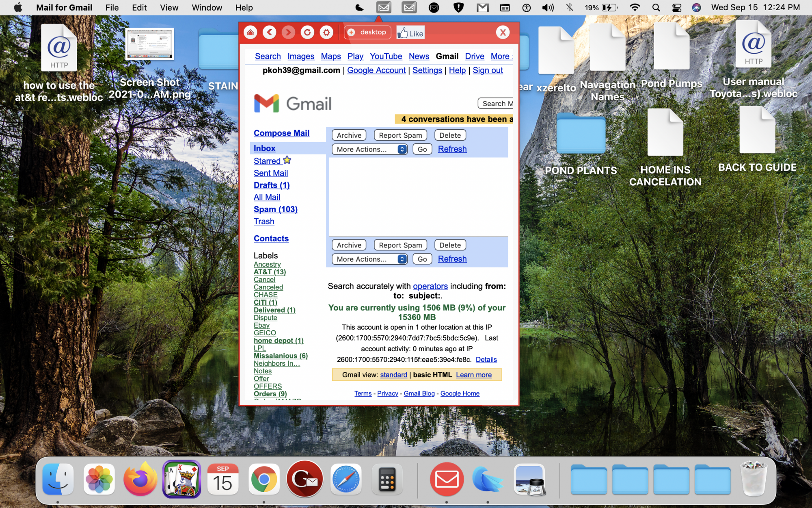Click the top Report Spam button

pyautogui.click(x=400, y=135)
